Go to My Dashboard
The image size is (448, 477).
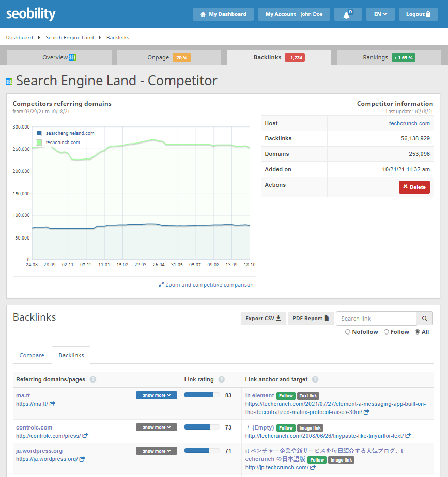[x=223, y=14]
